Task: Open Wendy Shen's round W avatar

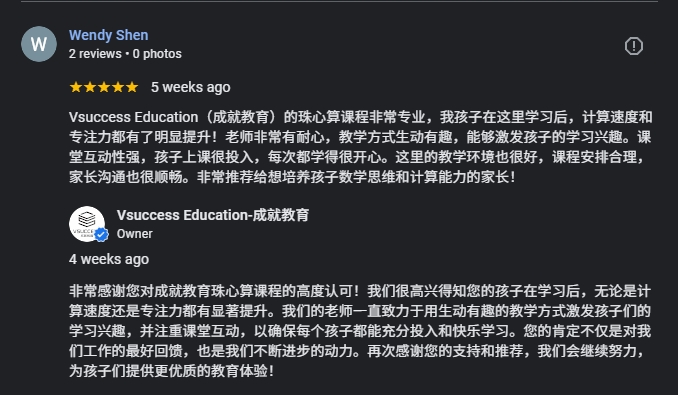Action: pos(39,44)
